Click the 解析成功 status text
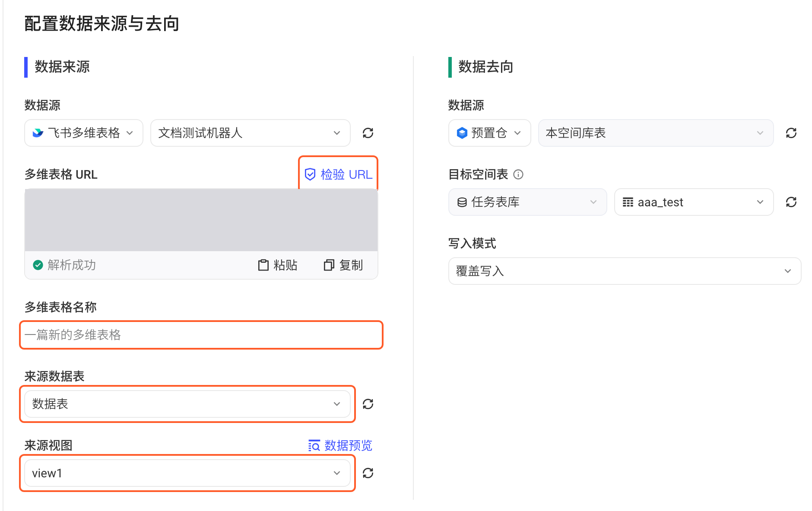The height and width of the screenshot is (511, 812). pyautogui.click(x=72, y=265)
